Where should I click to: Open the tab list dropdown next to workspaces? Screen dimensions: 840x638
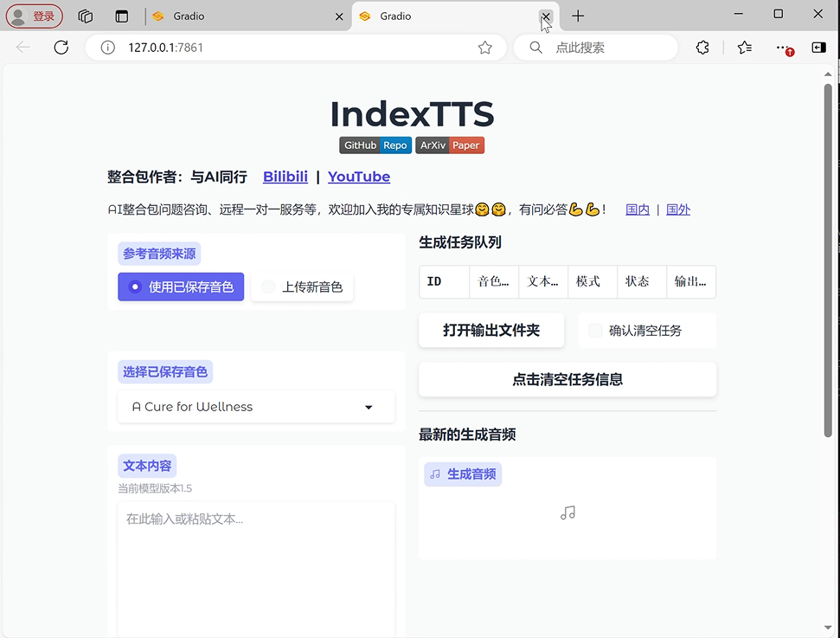[122, 16]
